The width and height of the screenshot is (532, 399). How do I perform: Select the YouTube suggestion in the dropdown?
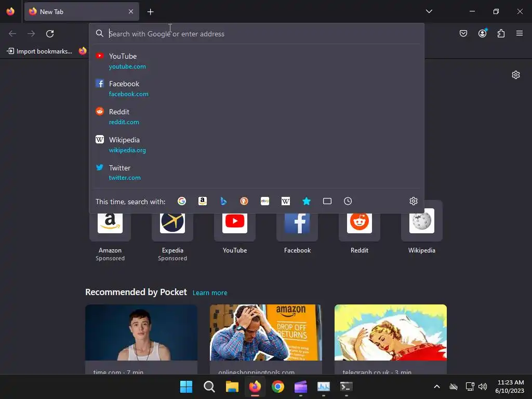tap(257, 61)
